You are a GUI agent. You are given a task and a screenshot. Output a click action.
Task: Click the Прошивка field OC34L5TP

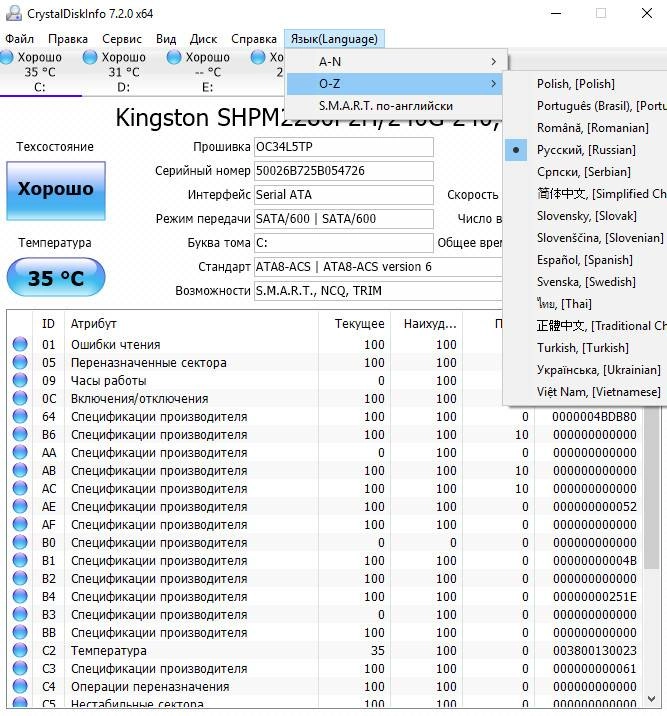[x=344, y=147]
